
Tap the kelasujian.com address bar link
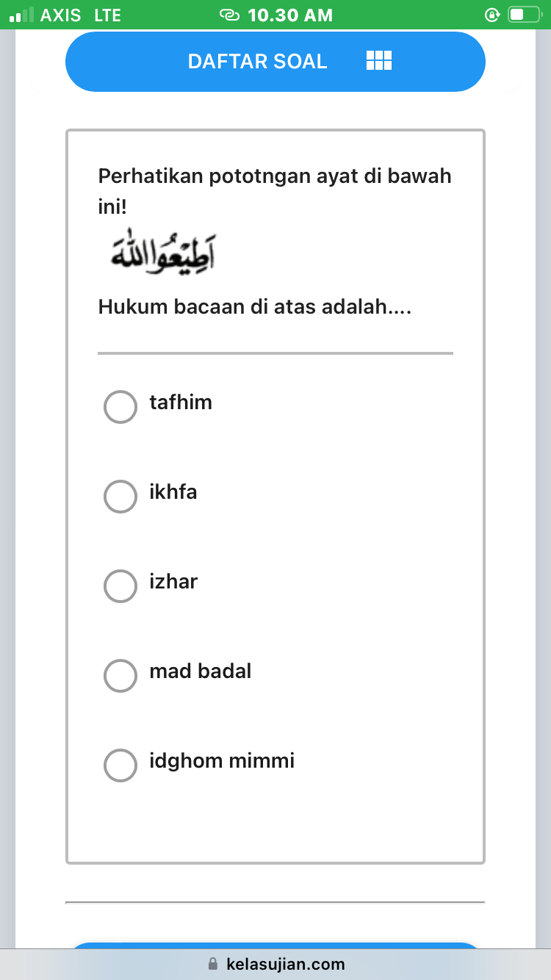pyautogui.click(x=286, y=964)
